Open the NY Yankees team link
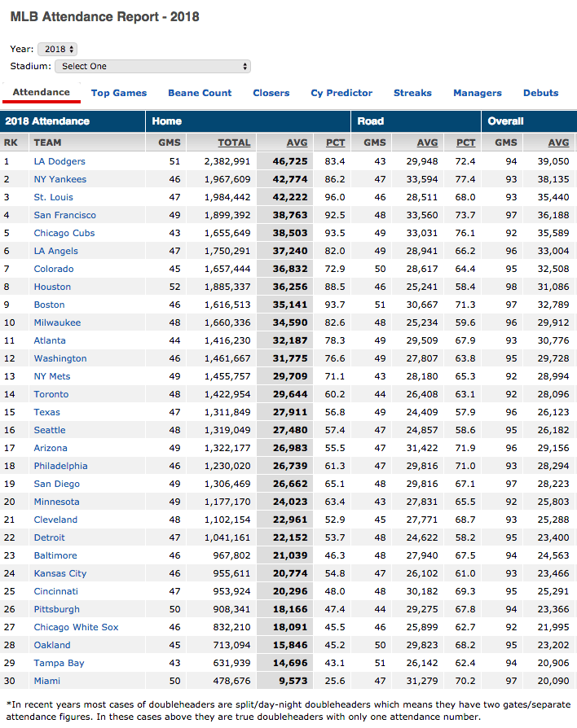The width and height of the screenshot is (577, 728). (x=60, y=179)
